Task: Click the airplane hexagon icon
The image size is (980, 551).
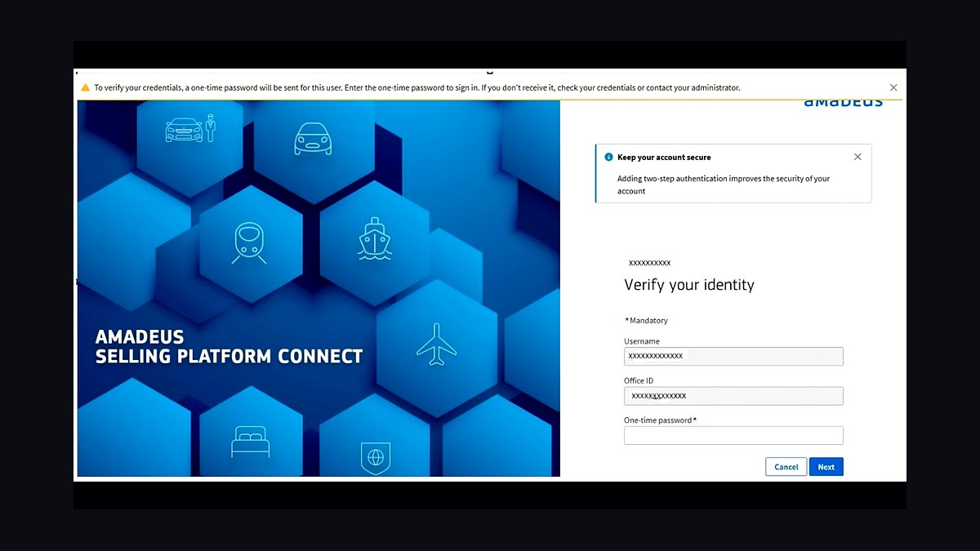Action: point(437,344)
